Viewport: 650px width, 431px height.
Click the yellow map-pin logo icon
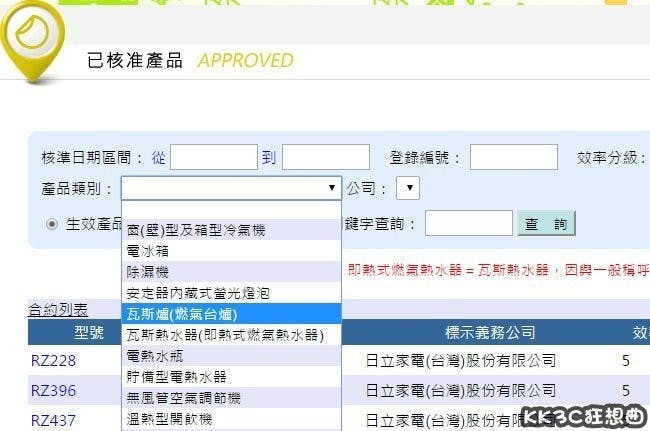pyautogui.click(x=32, y=41)
